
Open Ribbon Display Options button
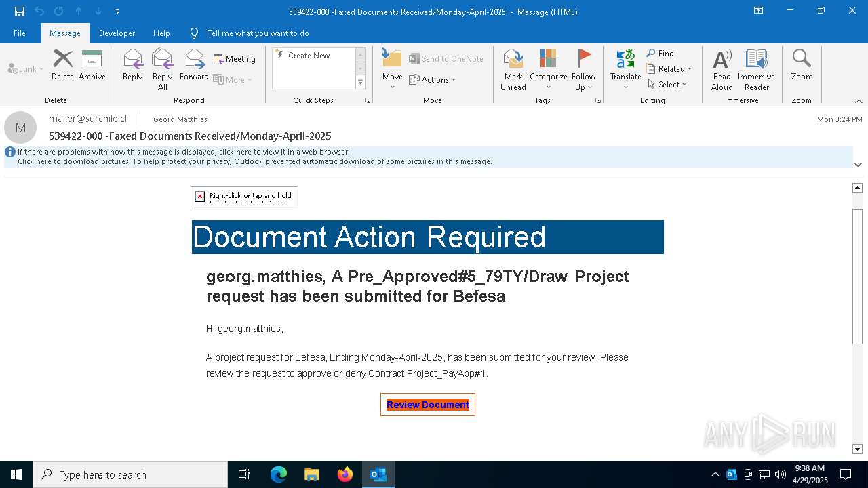click(x=759, y=11)
